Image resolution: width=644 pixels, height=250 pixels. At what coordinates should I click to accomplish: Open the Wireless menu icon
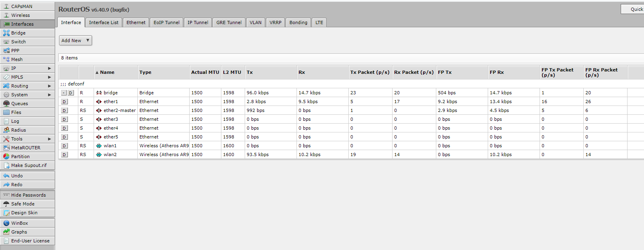pyautogui.click(x=6, y=15)
